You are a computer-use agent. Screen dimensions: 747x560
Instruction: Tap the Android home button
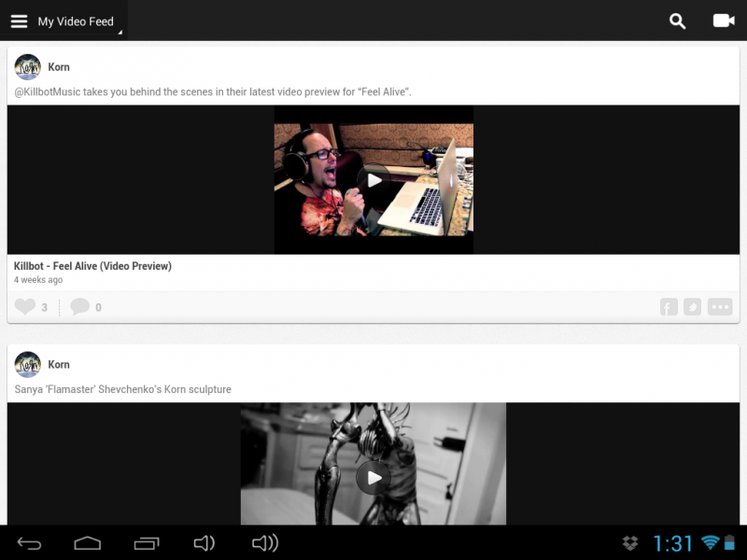tap(88, 543)
